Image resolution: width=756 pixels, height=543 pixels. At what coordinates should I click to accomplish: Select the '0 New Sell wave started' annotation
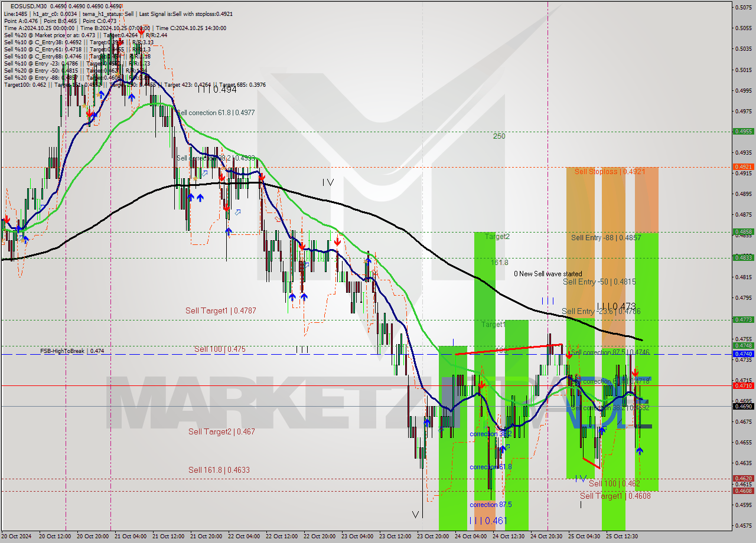pyautogui.click(x=548, y=273)
